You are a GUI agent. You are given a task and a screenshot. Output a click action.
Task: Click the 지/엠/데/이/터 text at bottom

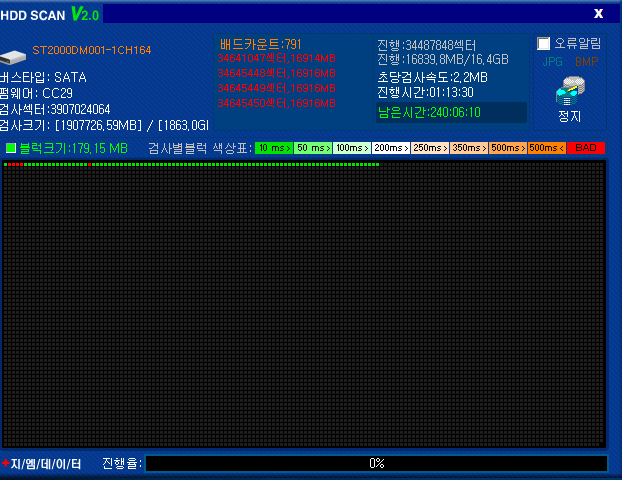pos(46,463)
